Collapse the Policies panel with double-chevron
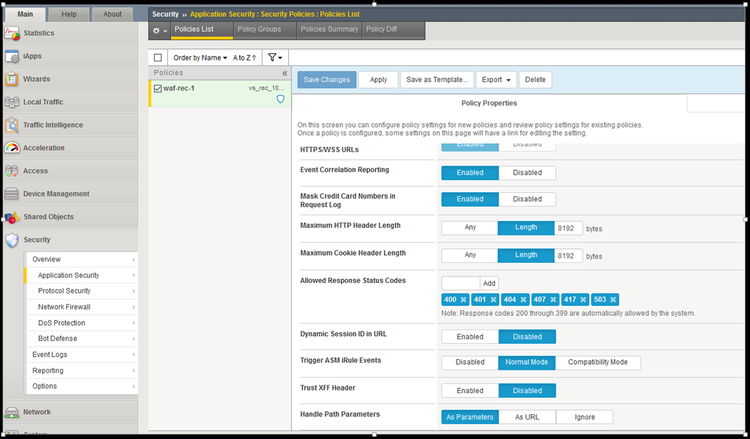Viewport: 750px width, 439px height. pyautogui.click(x=284, y=73)
